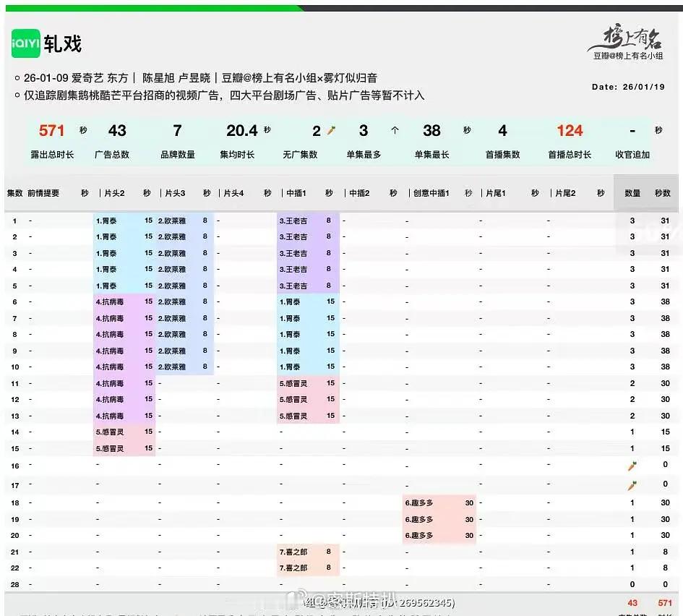The height and width of the screenshot is (616, 683).
Task: Click the up arrow beside 单集最多 value
Action: [x=395, y=130]
